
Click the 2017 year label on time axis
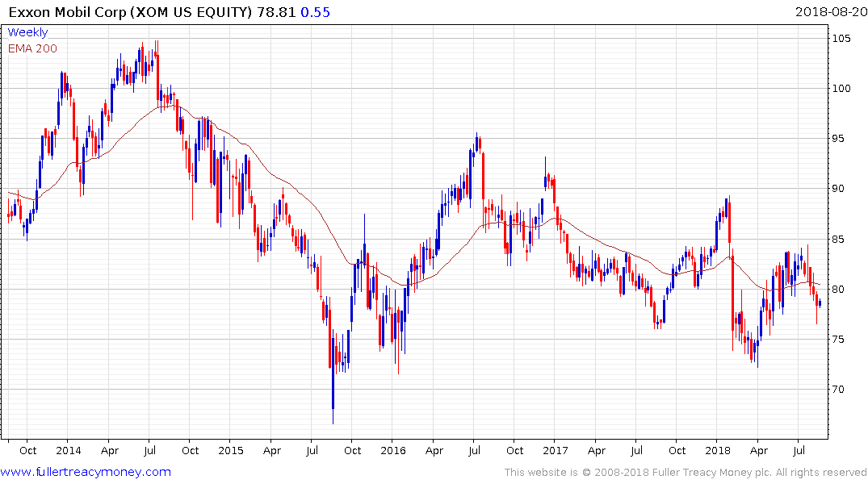pos(556,450)
